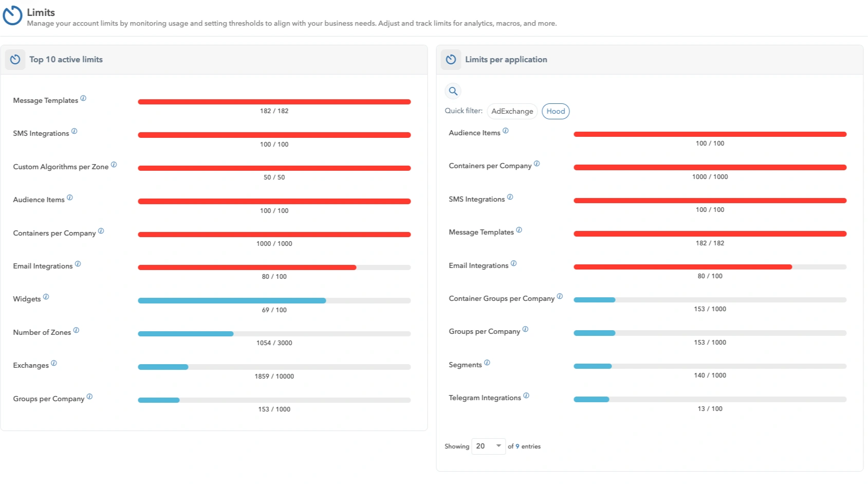The width and height of the screenshot is (868, 484).
Task: Switch to the AdExchange filter chip
Action: pos(512,111)
